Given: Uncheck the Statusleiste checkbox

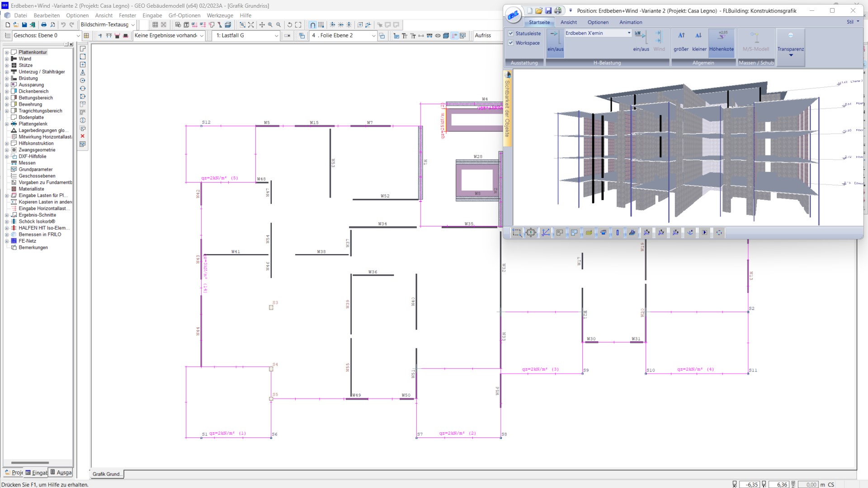Looking at the screenshot, I should click(x=511, y=33).
